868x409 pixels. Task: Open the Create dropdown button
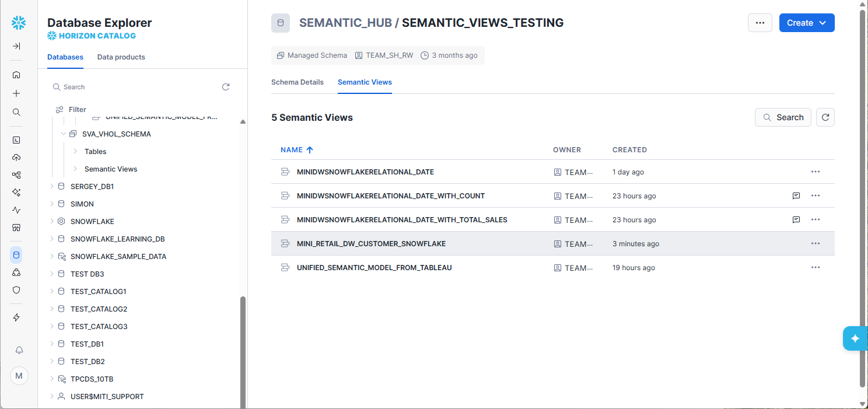coord(806,23)
